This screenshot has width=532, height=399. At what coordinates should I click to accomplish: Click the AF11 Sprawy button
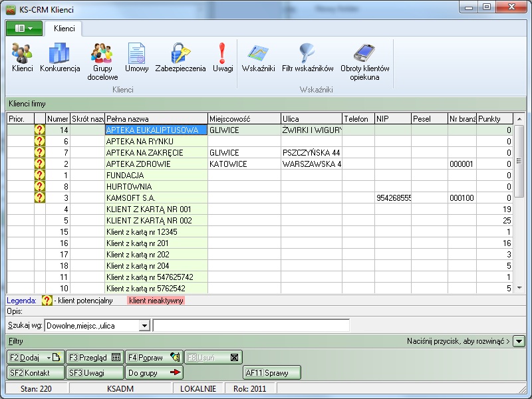[x=272, y=372]
